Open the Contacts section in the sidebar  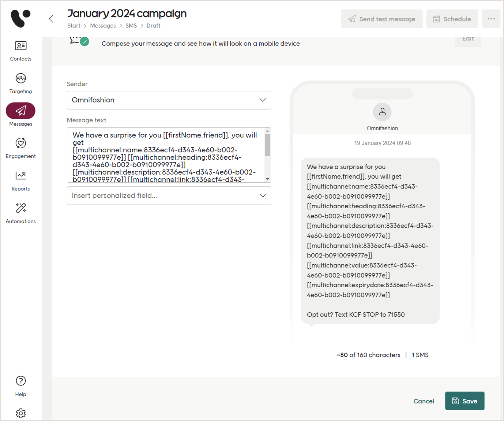[20, 50]
